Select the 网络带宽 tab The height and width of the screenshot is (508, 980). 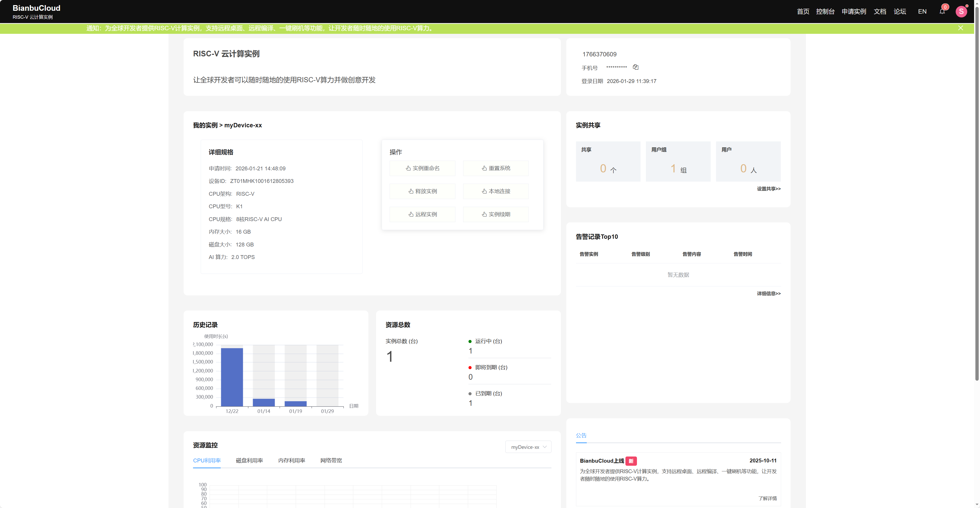(331, 460)
